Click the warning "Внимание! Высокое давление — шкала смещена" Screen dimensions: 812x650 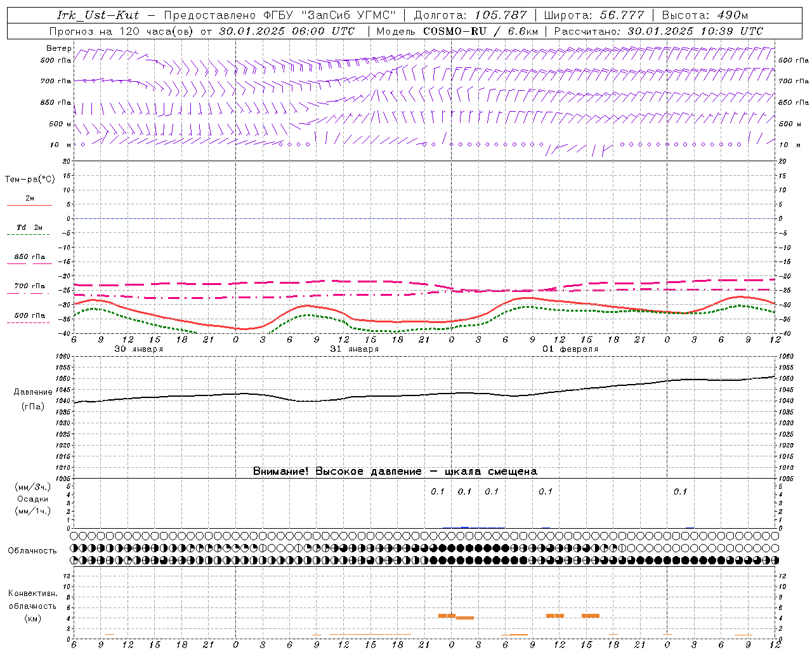click(x=395, y=472)
